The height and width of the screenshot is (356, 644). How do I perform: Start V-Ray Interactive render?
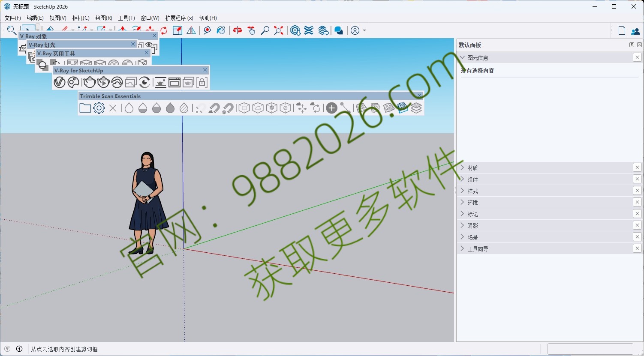coord(103,82)
